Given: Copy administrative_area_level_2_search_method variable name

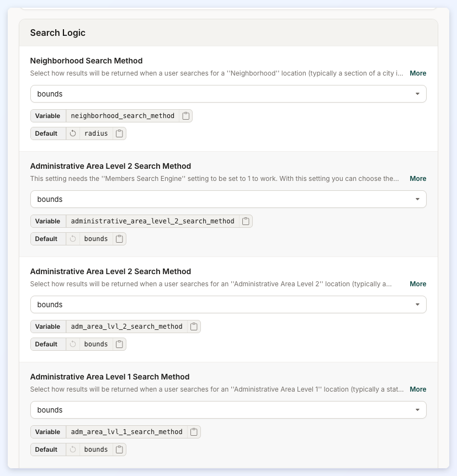Looking at the screenshot, I should pyautogui.click(x=246, y=221).
